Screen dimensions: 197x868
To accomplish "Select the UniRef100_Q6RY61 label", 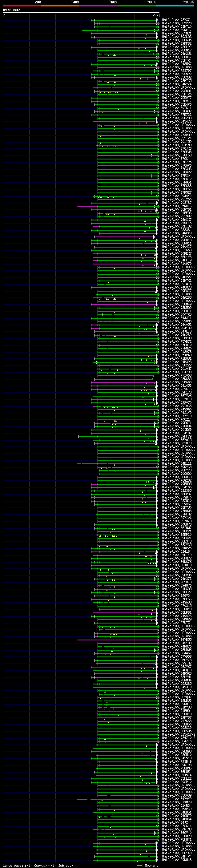I will [x=177, y=210].
